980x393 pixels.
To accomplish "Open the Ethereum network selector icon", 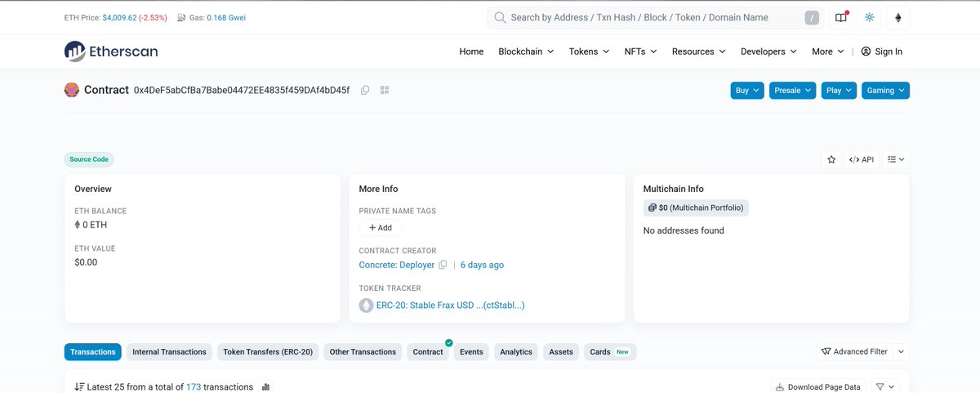I will click(x=898, y=18).
